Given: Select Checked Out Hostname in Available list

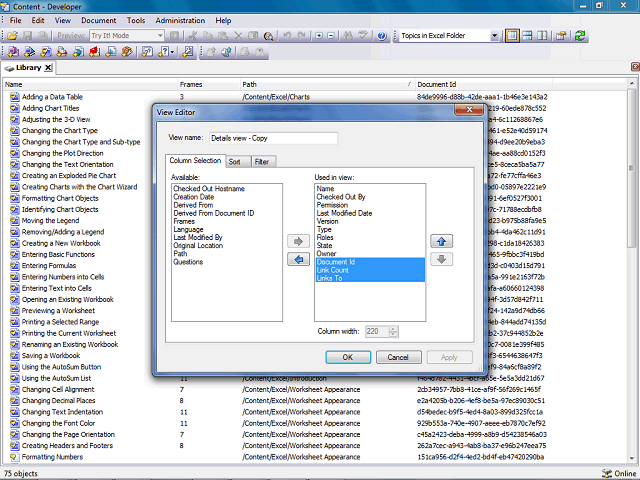Looking at the screenshot, I should [x=209, y=189].
